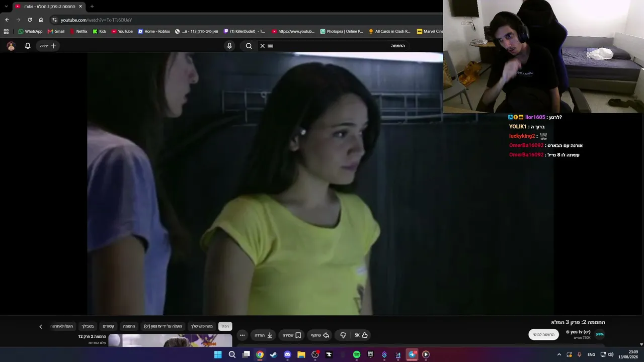
Task: Clear the YouTube search box
Action: pos(262,46)
